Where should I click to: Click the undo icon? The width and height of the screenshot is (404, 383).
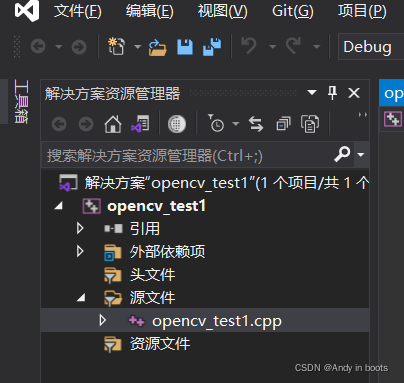[249, 46]
